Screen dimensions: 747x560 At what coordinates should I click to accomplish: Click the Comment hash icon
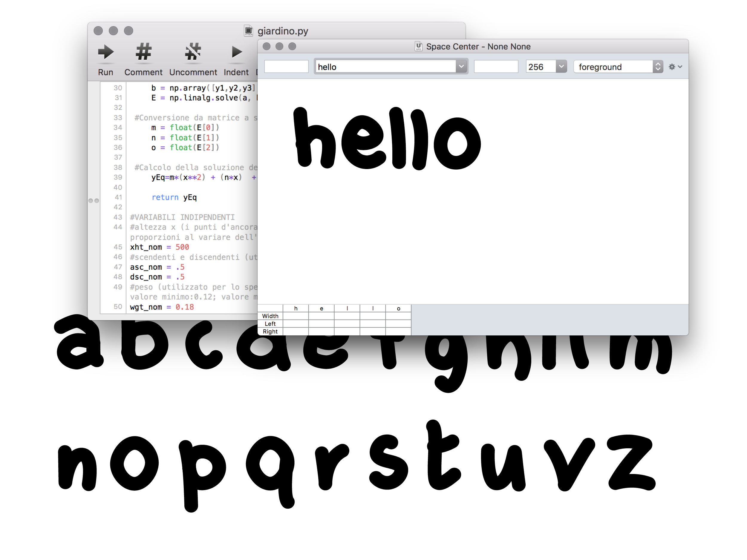tap(143, 52)
